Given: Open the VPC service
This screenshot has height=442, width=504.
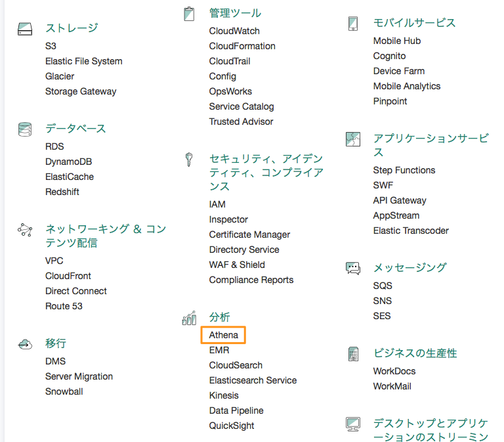Looking at the screenshot, I should pos(54,261).
